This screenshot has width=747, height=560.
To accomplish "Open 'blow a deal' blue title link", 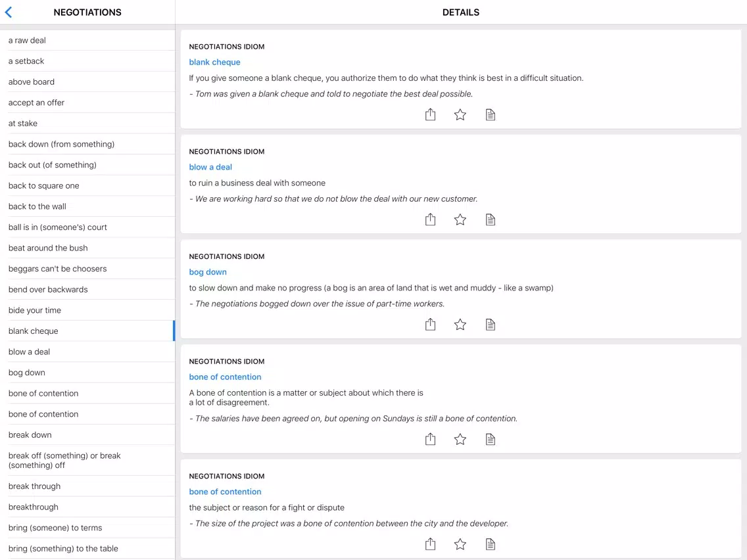I will click(210, 167).
